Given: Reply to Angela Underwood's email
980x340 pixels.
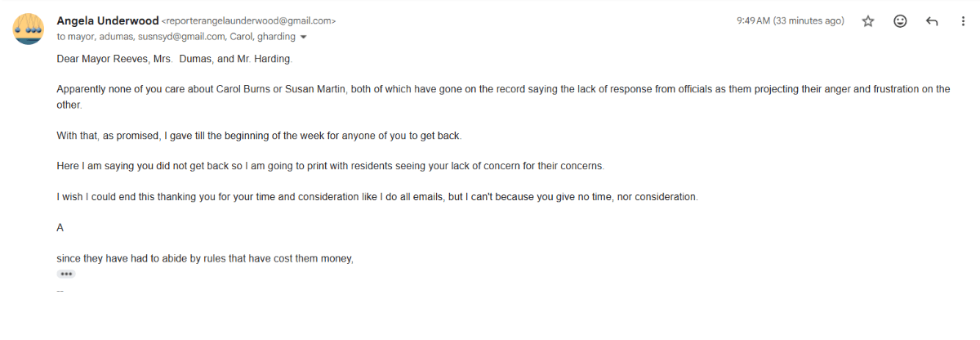Looking at the screenshot, I should (x=932, y=21).
